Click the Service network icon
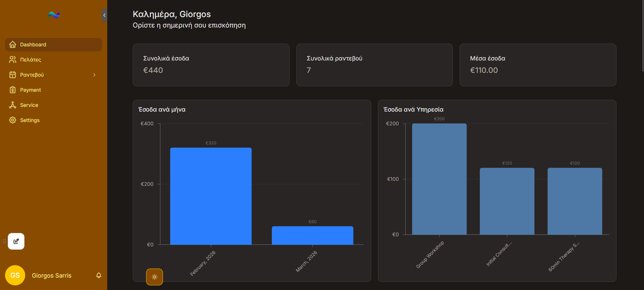The width and height of the screenshot is (644, 290). click(12, 105)
